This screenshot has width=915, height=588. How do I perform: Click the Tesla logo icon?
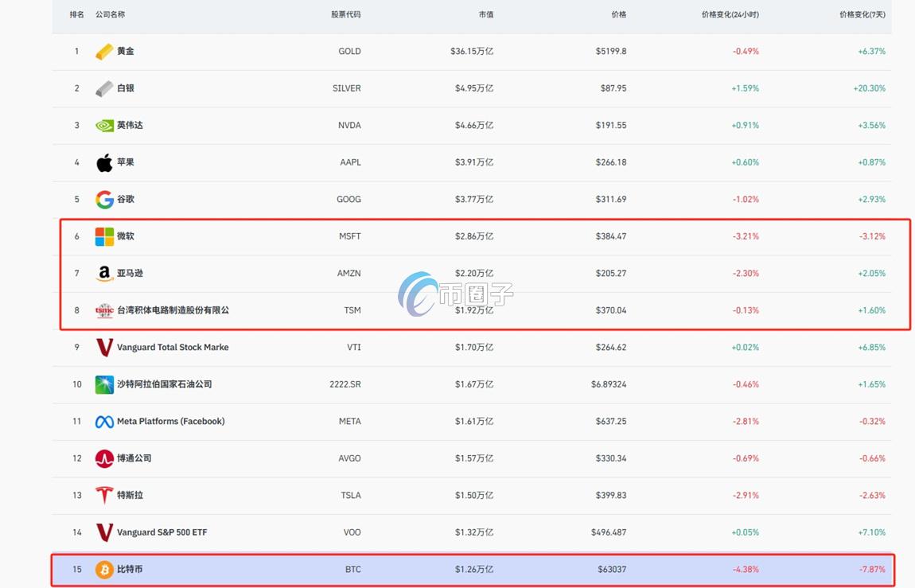(x=104, y=495)
